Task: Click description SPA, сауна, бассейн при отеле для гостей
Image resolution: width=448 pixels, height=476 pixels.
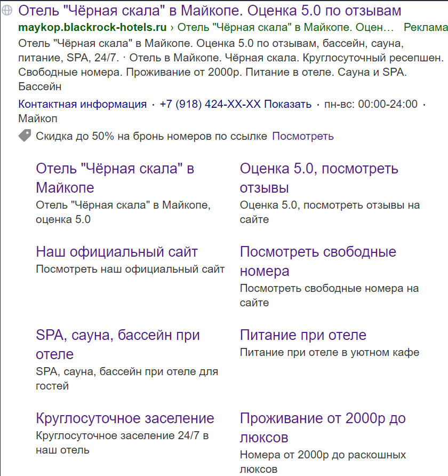Action: tap(127, 378)
